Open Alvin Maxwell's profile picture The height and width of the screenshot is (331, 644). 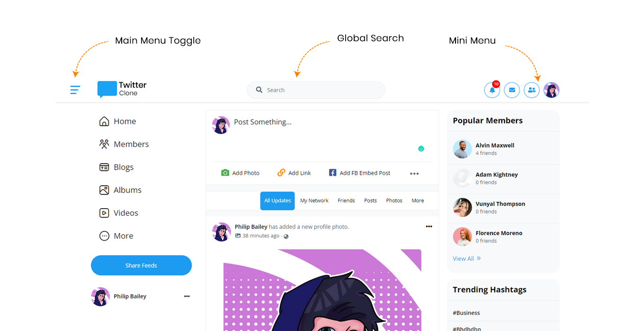pyautogui.click(x=462, y=149)
